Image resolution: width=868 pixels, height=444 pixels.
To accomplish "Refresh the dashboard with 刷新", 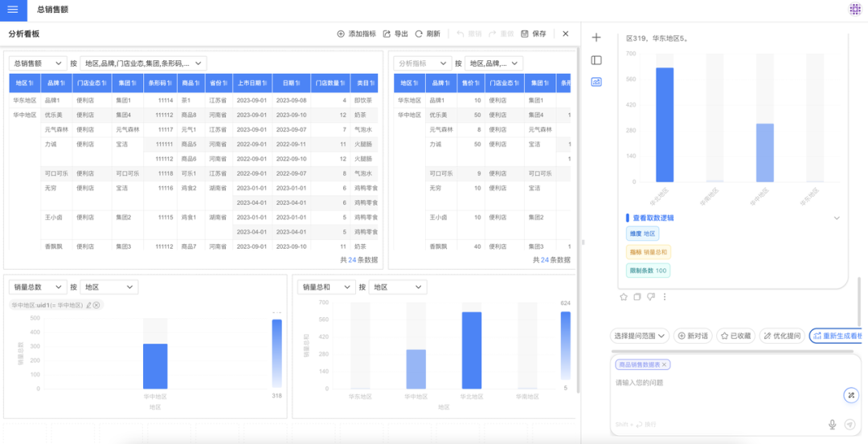I will click(x=428, y=34).
